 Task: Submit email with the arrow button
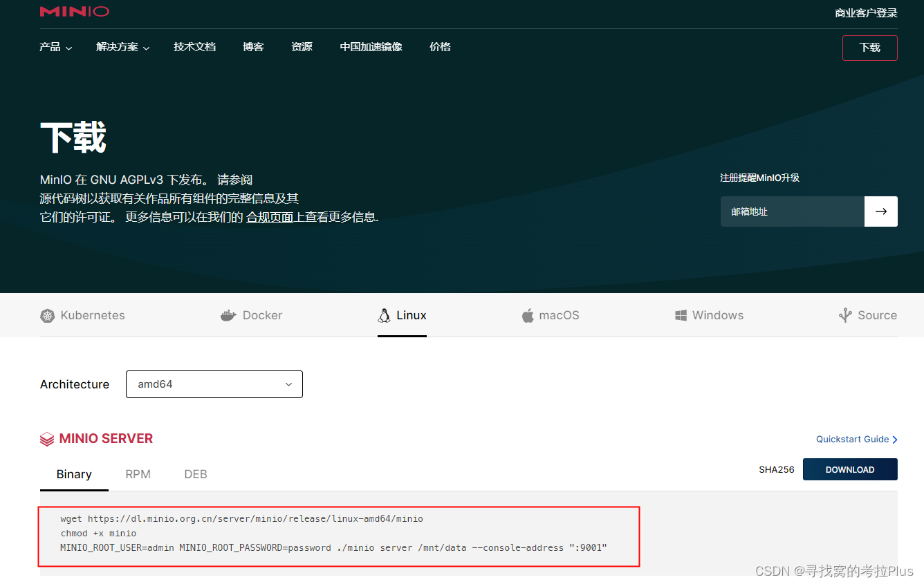(x=881, y=211)
